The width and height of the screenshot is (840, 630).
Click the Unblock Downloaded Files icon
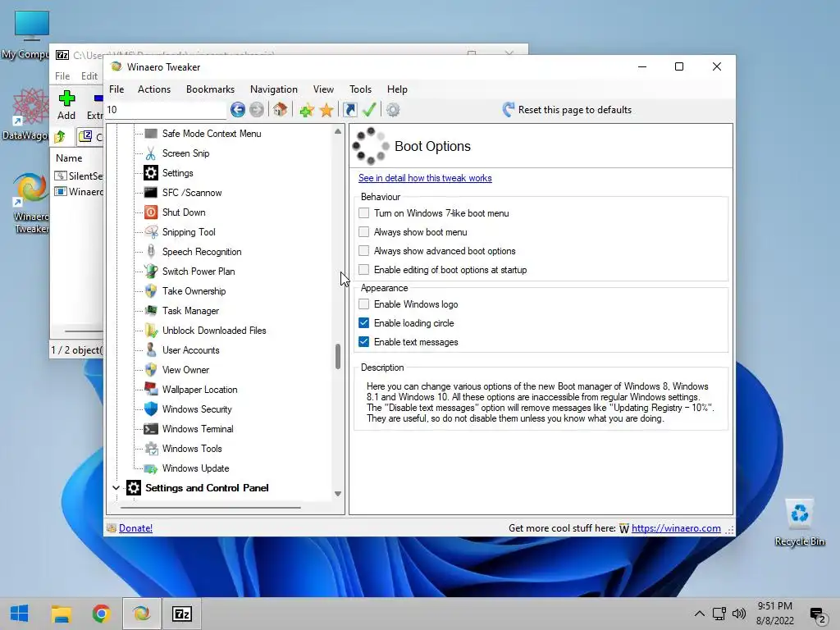click(x=151, y=331)
